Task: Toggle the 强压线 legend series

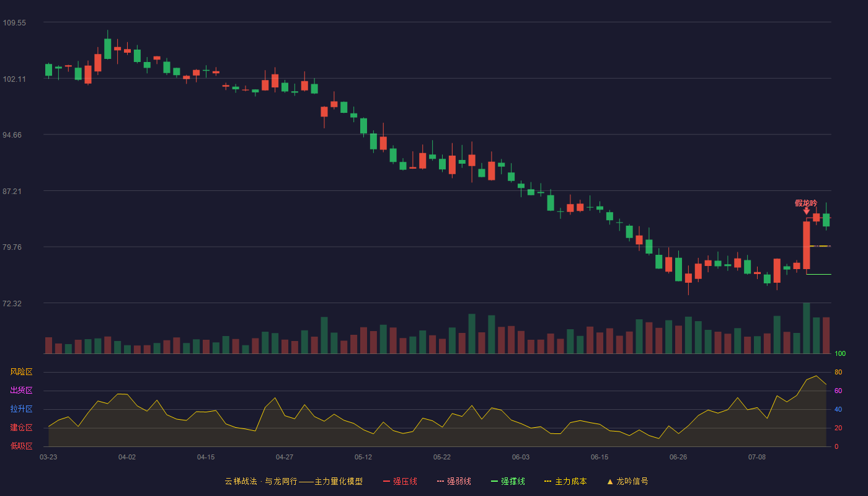Action: (401, 481)
